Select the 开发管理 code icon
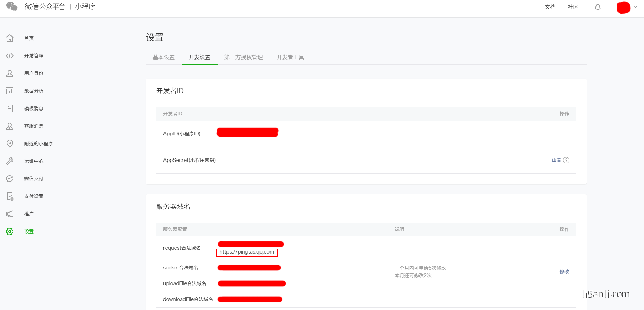This screenshot has height=310, width=644. point(10,56)
